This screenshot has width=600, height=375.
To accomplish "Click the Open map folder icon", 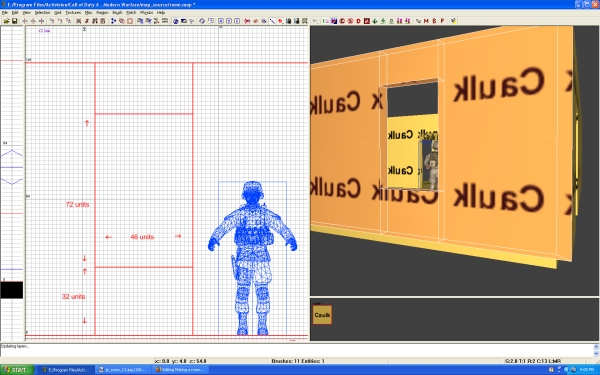I will 7,21.
